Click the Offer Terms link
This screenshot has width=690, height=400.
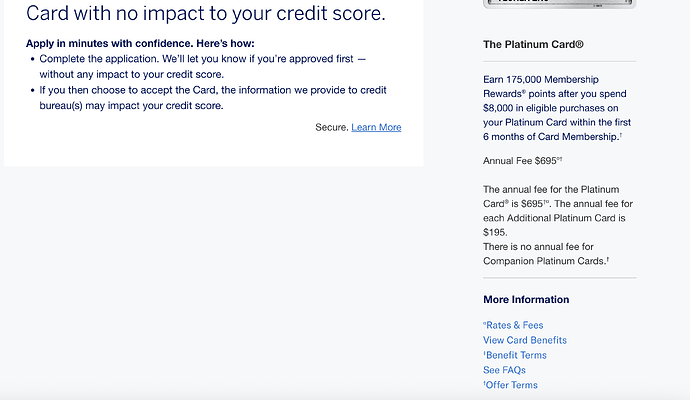pos(511,385)
